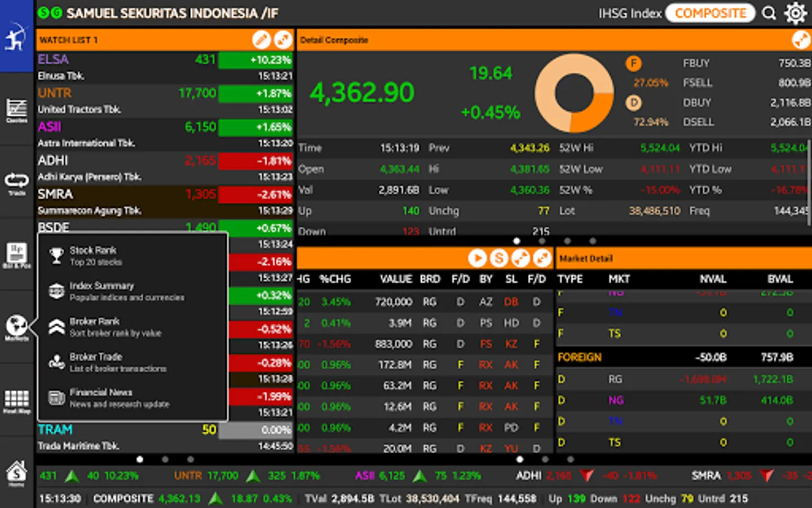Open Index Summary from Markets menu
Image resolution: width=812 pixels, height=508 pixels.
tap(133, 291)
